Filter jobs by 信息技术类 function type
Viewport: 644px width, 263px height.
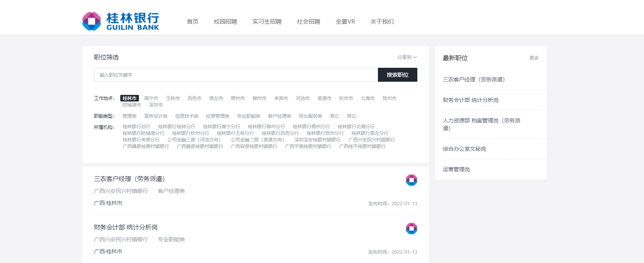click(x=186, y=116)
